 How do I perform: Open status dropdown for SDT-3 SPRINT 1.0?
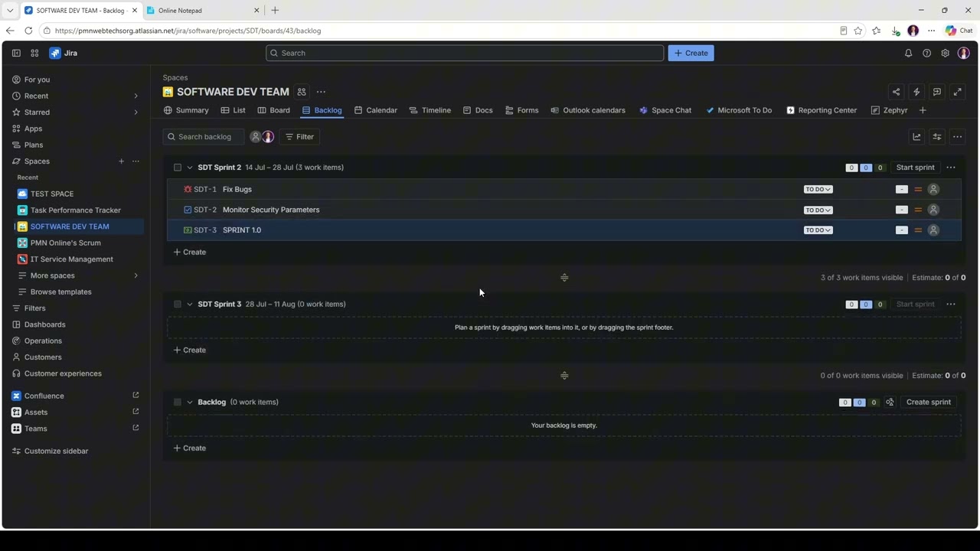818,230
